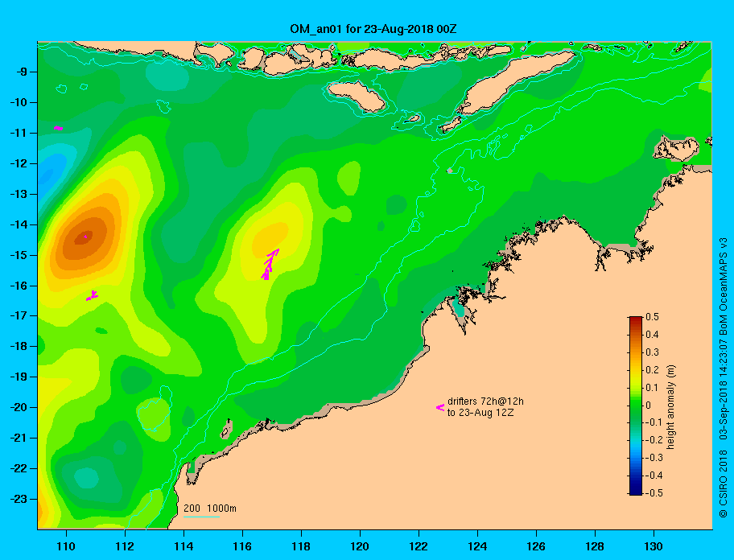Click the dark orange eddy core near 110.5E 14.5S
The image size is (734, 560).
point(85,237)
